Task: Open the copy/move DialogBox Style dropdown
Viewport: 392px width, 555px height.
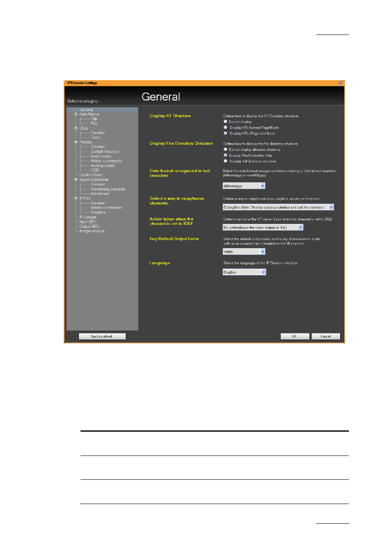Action: [x=278, y=207]
